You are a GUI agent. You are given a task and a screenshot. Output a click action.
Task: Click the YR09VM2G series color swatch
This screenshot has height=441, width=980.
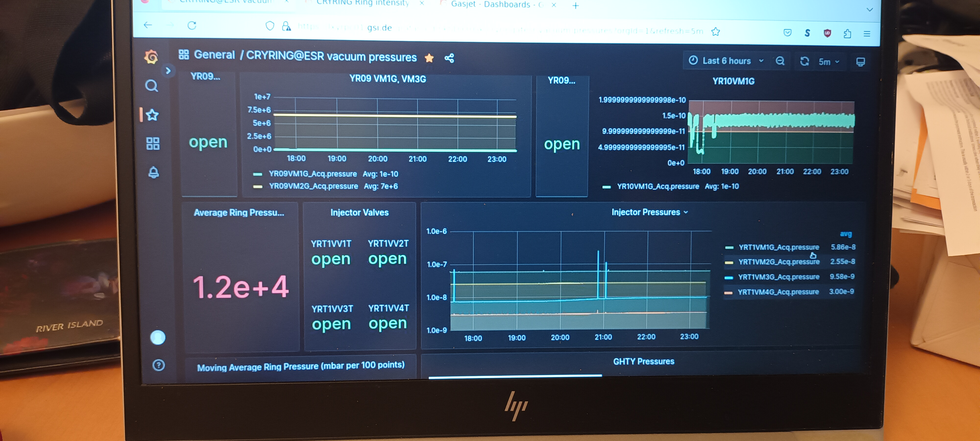tap(257, 186)
